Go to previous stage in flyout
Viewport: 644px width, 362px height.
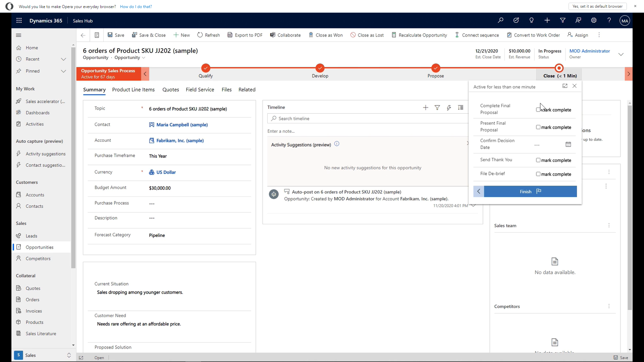(x=479, y=191)
